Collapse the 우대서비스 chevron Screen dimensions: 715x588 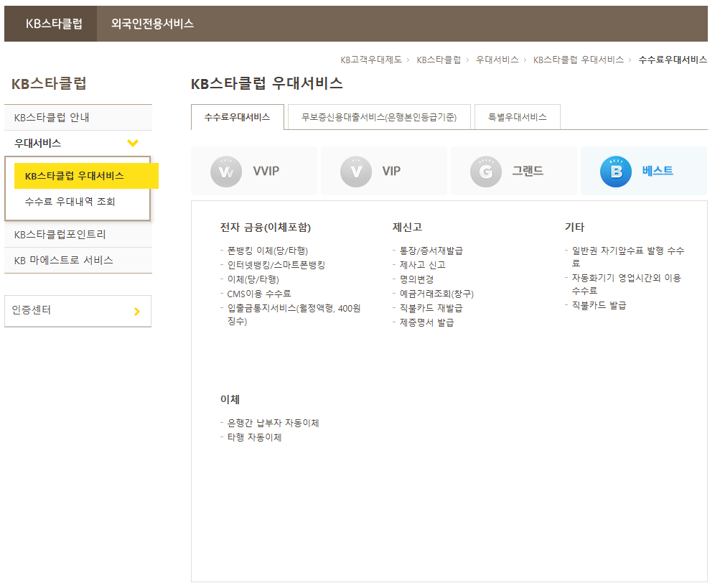(133, 144)
